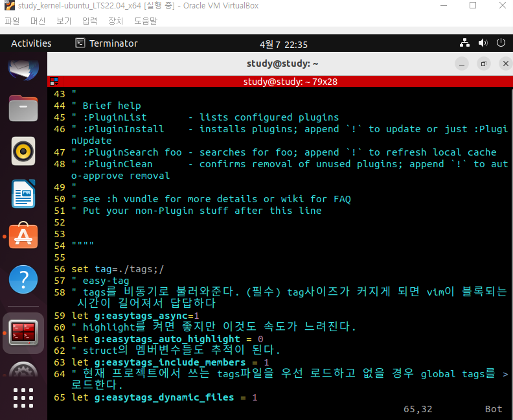Click 'o-approve removal' wrapped line text

point(120,176)
